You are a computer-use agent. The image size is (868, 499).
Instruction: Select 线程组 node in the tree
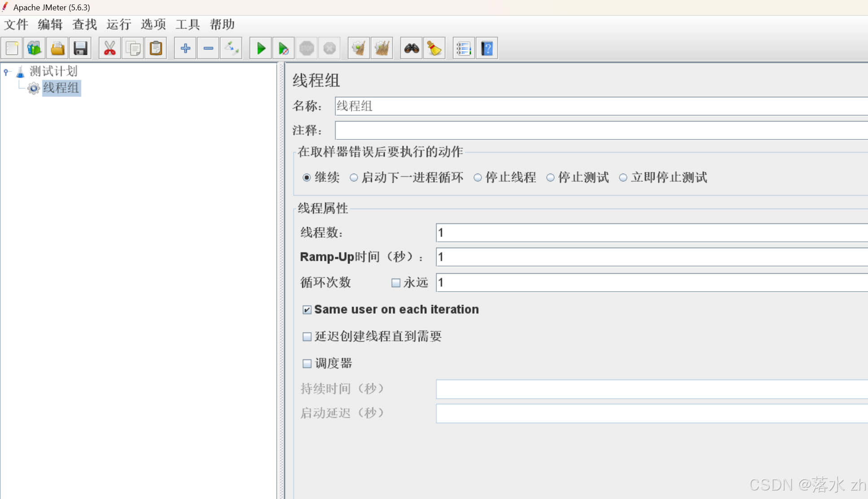[x=61, y=88]
